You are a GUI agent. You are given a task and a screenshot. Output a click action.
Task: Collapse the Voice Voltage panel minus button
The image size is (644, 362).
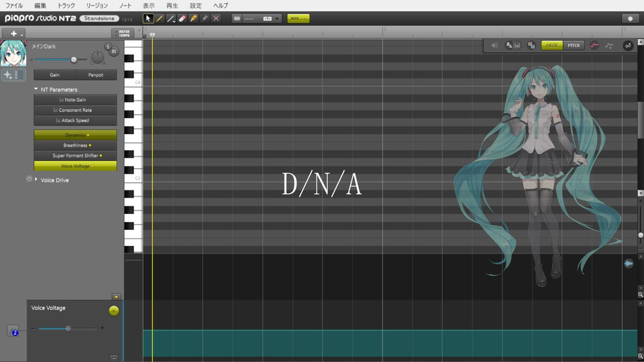[114, 358]
